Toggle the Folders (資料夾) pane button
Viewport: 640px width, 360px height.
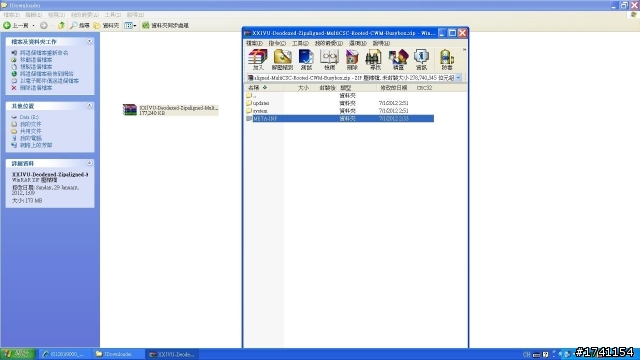coord(106,25)
